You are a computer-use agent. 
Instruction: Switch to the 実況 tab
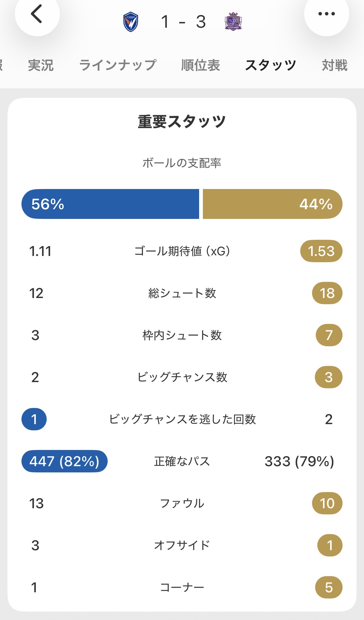tap(41, 65)
